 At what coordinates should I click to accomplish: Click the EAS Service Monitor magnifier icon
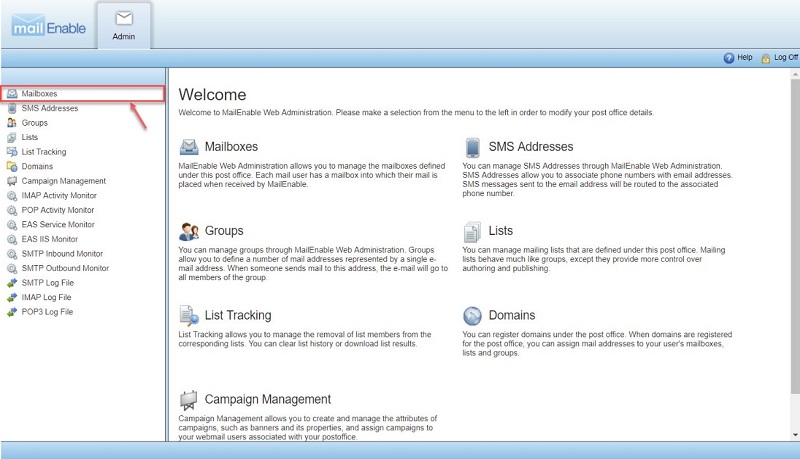(x=12, y=225)
